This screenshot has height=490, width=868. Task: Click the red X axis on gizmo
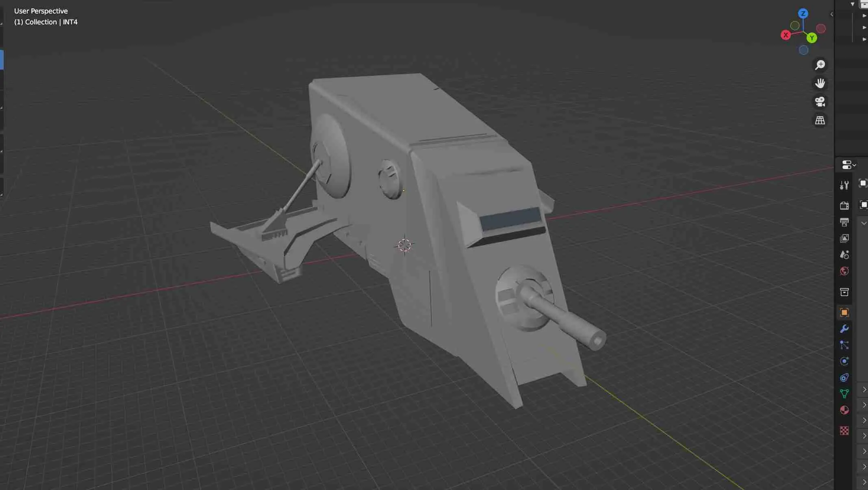786,35
